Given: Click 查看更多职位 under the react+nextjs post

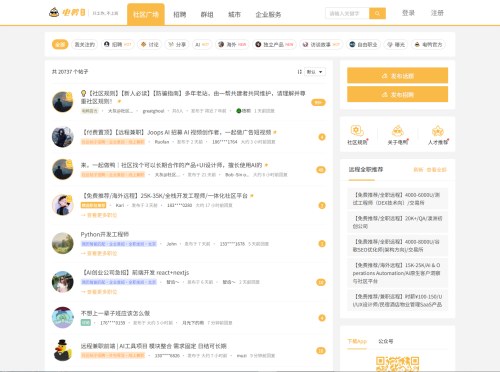Looking at the screenshot, I should [99, 292].
